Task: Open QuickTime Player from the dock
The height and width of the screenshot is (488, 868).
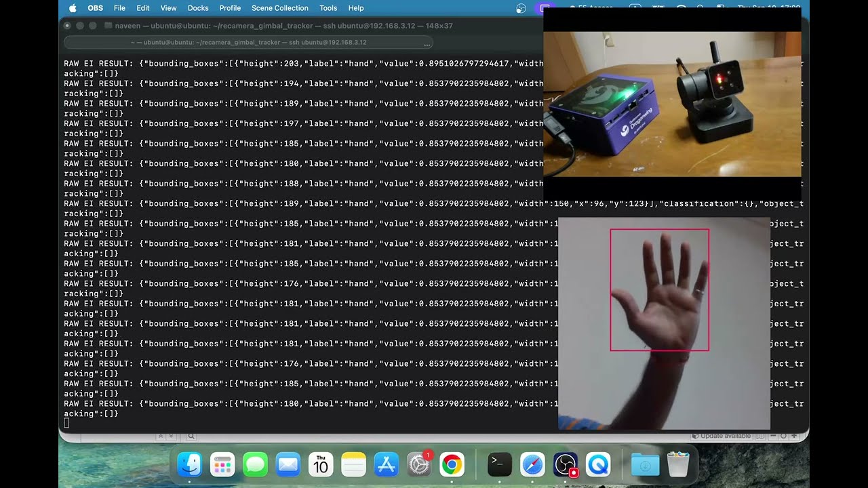Action: click(598, 464)
